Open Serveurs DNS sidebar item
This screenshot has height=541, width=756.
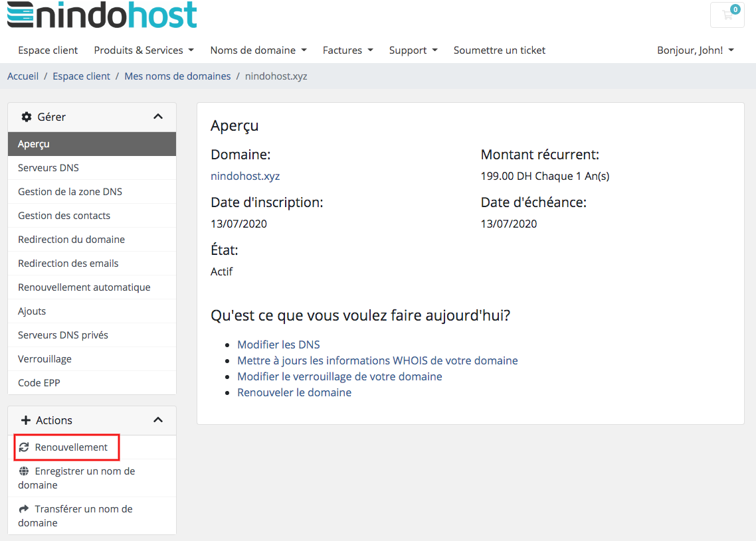pyautogui.click(x=92, y=168)
